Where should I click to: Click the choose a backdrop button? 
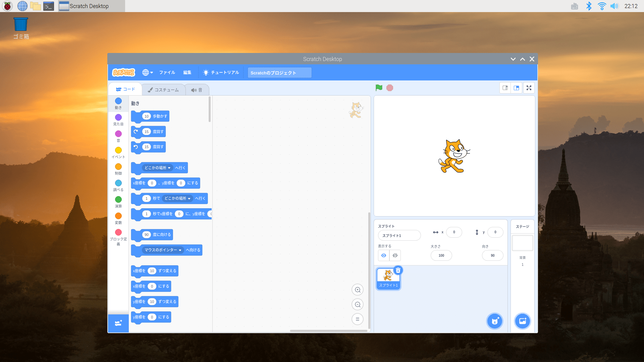(x=522, y=321)
